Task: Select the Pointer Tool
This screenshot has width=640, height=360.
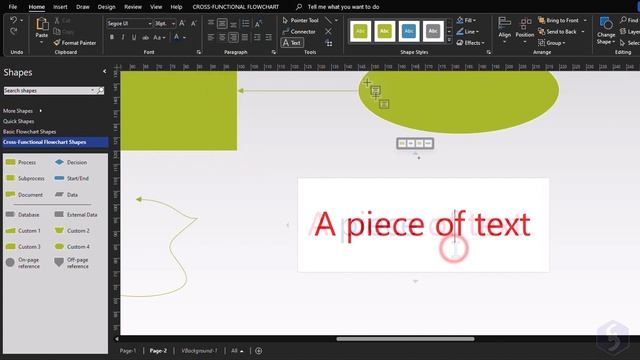Action: coord(300,20)
